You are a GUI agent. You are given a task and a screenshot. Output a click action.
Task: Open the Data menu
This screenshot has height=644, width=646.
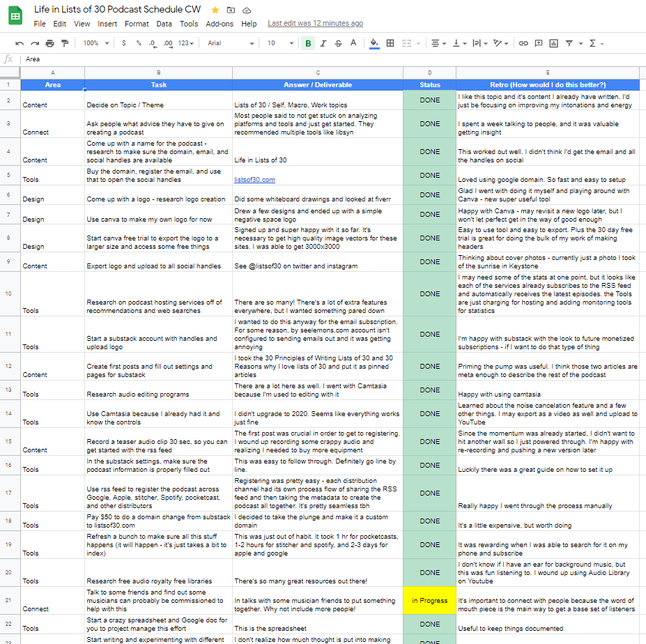(x=164, y=24)
